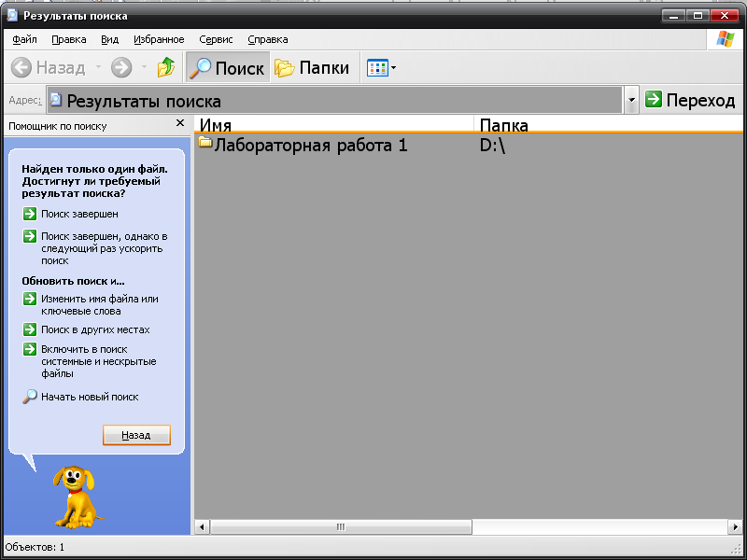Click horizontal scrollbar left arrow
747x560 pixels.
202,526
